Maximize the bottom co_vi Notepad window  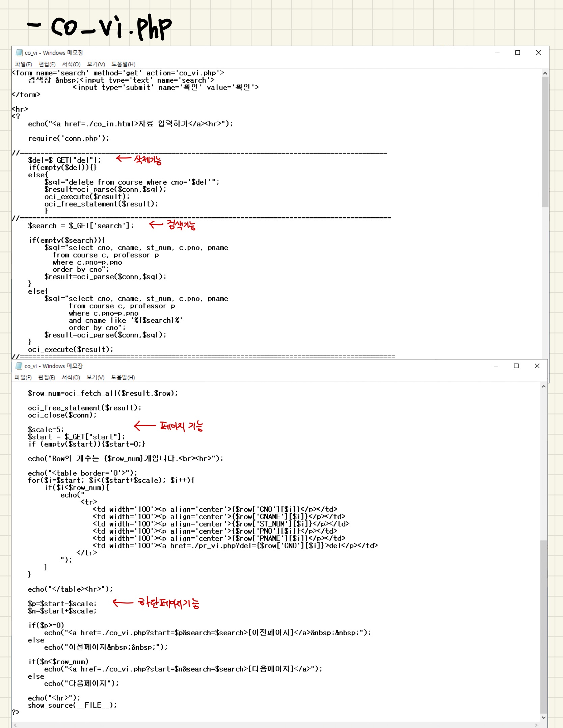(516, 366)
